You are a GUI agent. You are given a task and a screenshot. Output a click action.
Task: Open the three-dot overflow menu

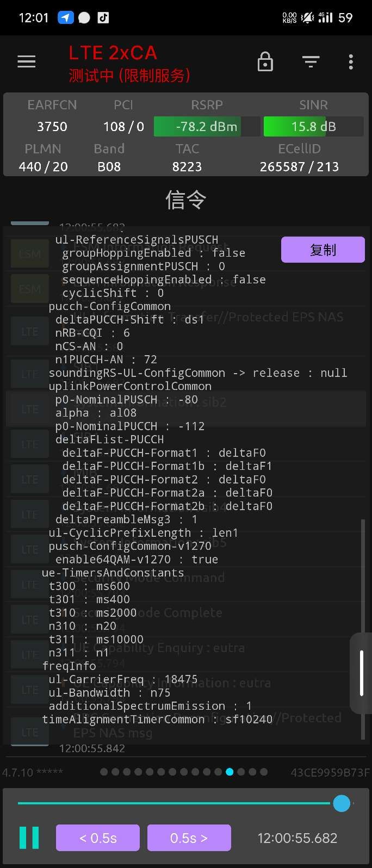pyautogui.click(x=351, y=62)
